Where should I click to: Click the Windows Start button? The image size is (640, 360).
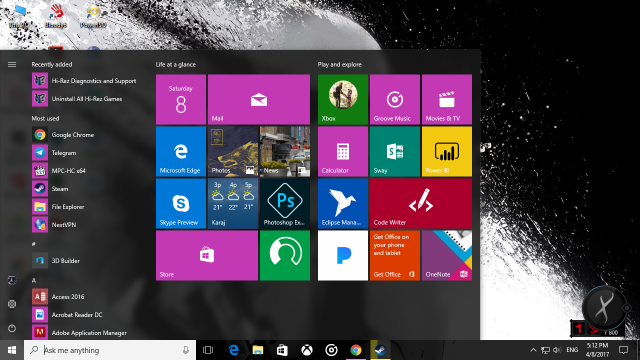pos(12,350)
